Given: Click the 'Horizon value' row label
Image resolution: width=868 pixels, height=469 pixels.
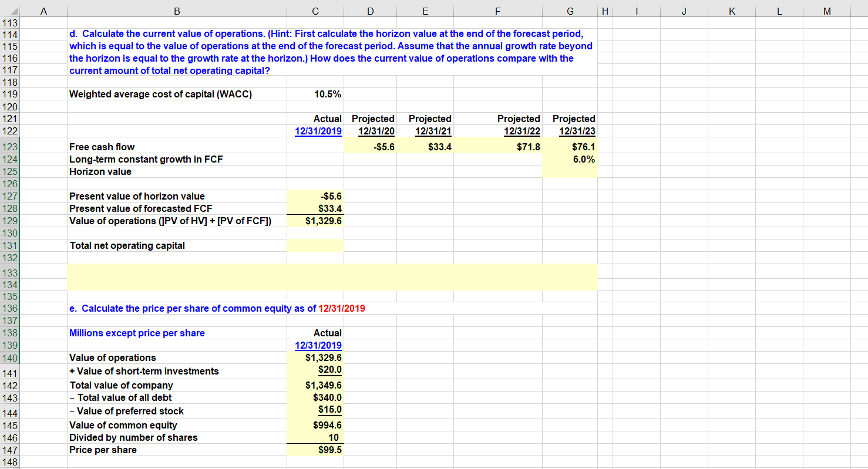Looking at the screenshot, I should tap(100, 171).
